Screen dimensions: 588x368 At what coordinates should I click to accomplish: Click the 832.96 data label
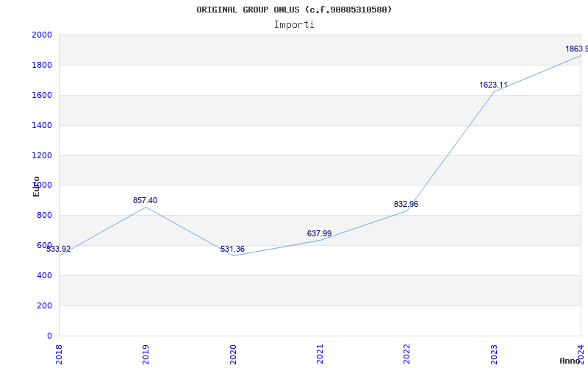point(406,205)
